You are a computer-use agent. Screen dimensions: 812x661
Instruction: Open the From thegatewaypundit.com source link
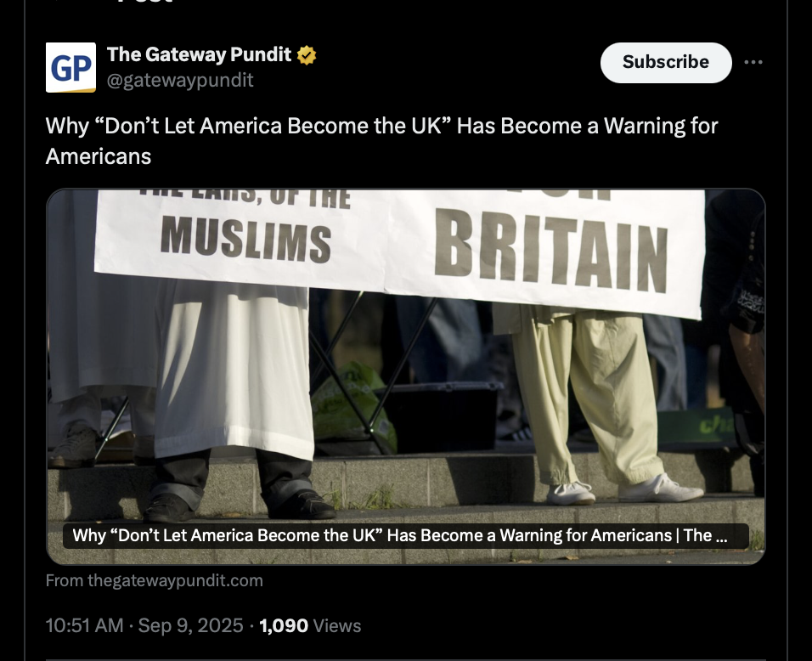(155, 580)
